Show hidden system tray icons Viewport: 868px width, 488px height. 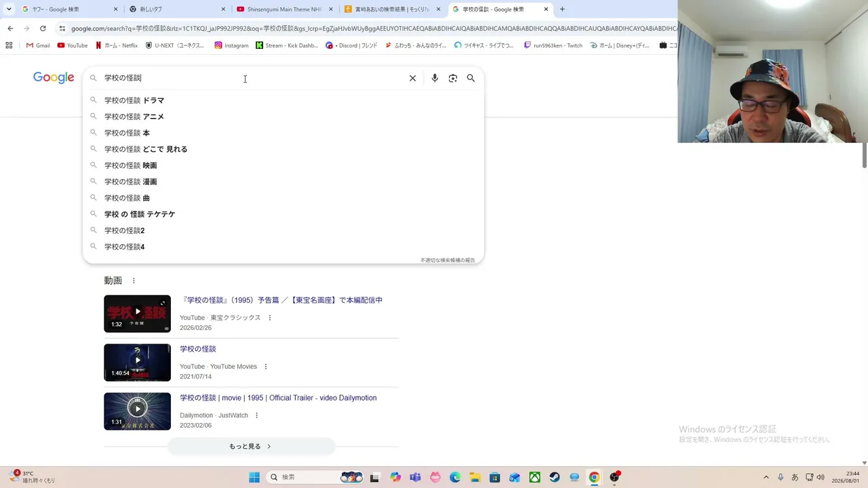(766, 477)
